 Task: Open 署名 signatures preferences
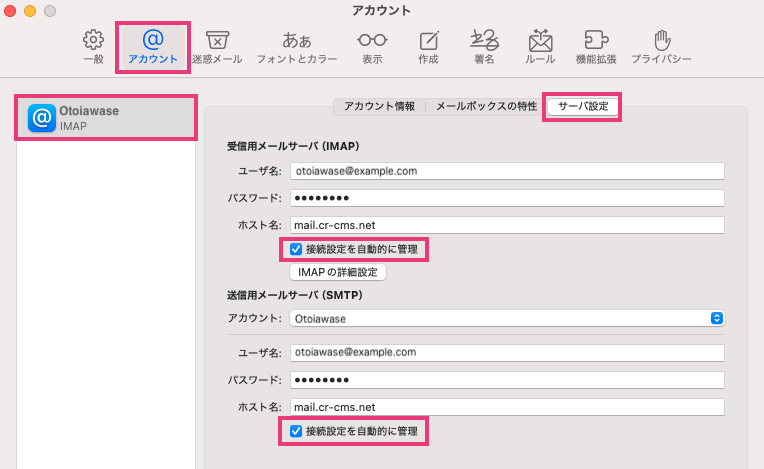pos(484,47)
